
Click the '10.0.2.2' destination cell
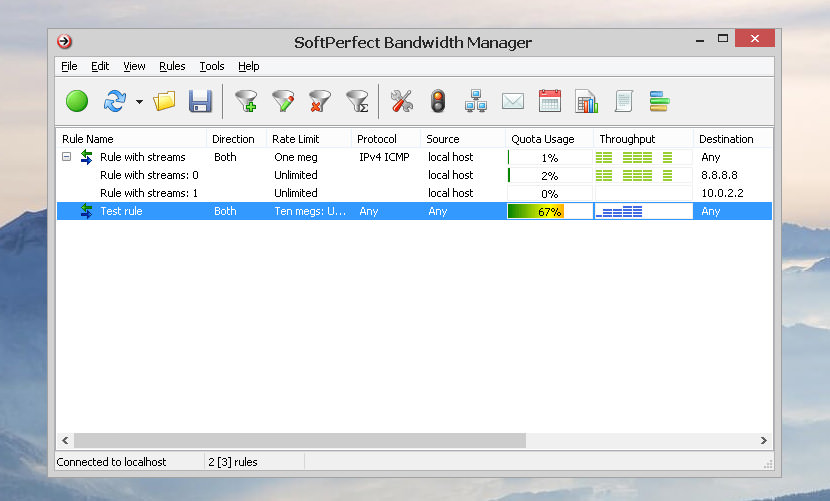point(722,193)
